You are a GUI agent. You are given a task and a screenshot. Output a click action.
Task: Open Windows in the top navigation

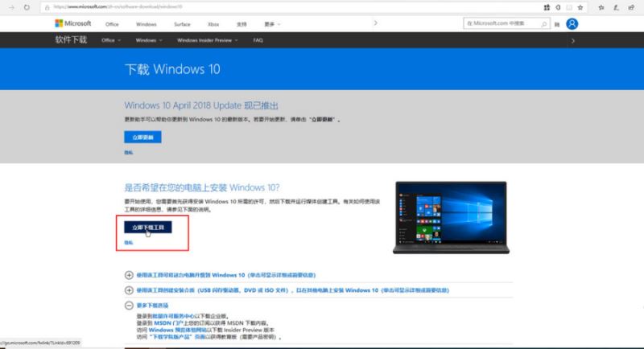coord(147,24)
